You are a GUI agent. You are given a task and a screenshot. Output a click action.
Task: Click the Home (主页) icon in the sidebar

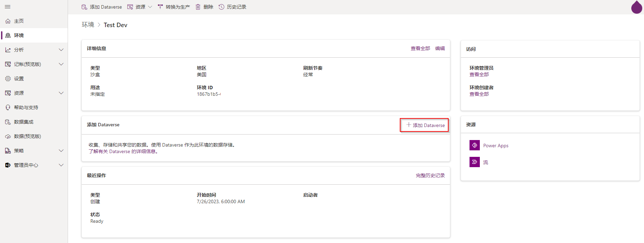coord(8,21)
